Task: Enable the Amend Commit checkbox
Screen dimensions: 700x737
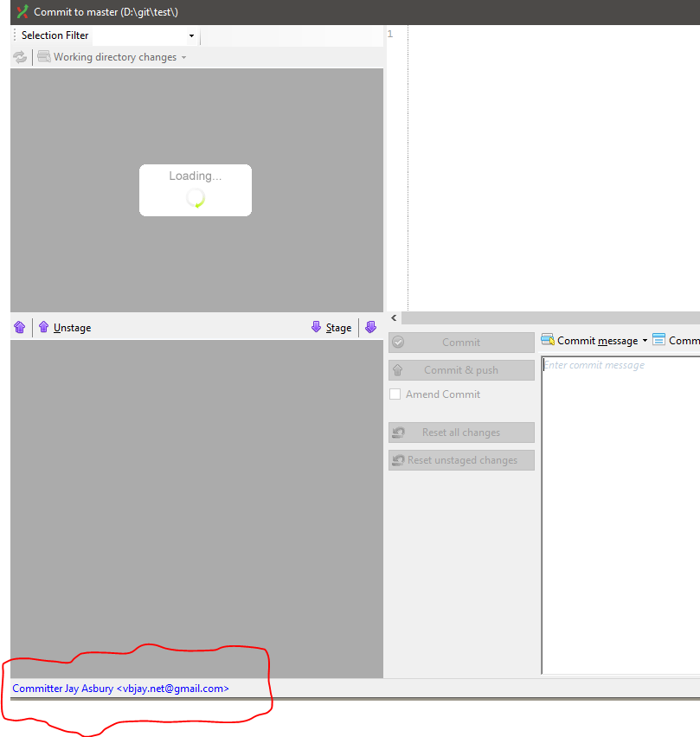Action: click(x=395, y=394)
